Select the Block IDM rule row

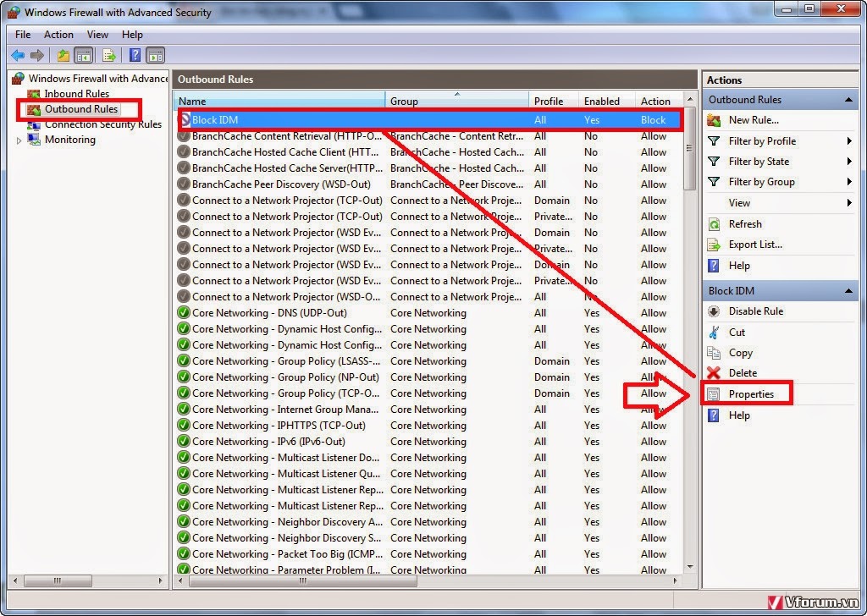[x=429, y=119]
